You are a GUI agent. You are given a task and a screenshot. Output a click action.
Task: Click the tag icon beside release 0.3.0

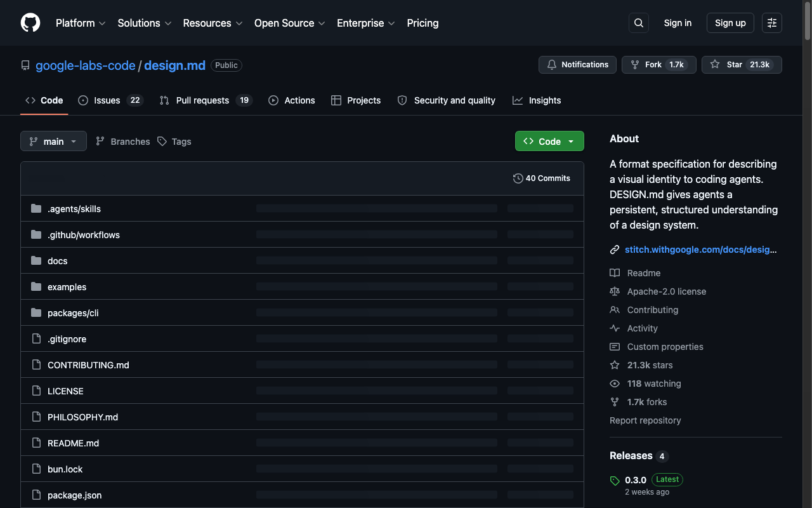(x=615, y=481)
